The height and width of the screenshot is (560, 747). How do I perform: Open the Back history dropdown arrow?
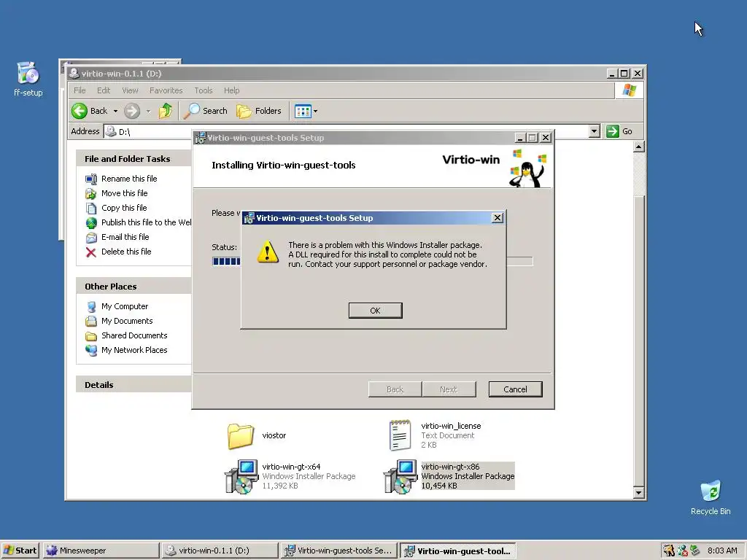point(115,111)
